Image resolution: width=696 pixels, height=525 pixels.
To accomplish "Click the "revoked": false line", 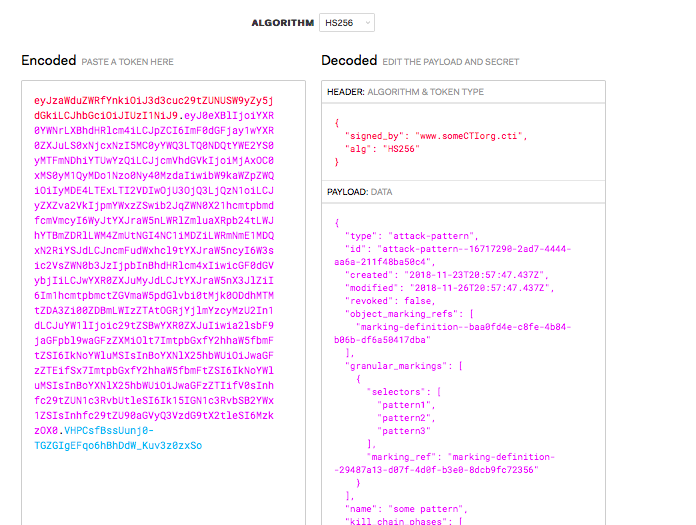I will point(390,301).
